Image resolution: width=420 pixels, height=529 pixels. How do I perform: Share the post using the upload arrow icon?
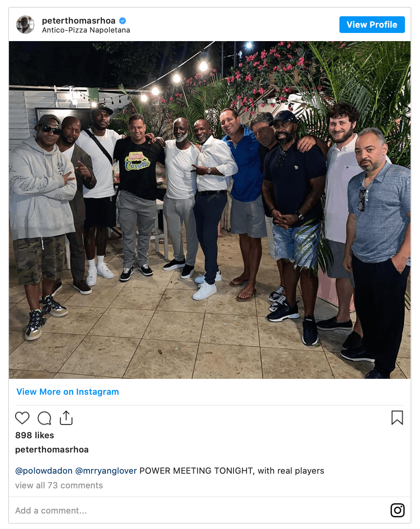pyautogui.click(x=66, y=418)
